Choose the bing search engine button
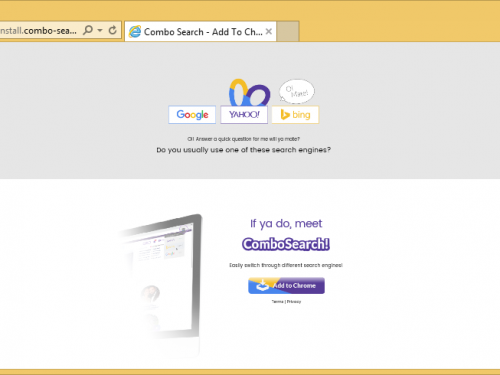Image resolution: width=500 pixels, height=375 pixels. click(295, 115)
